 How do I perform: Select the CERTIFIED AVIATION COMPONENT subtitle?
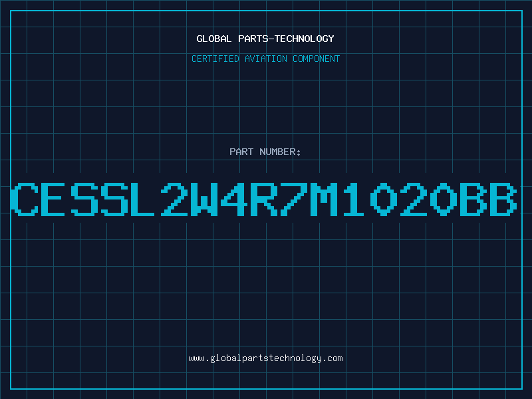click(x=265, y=59)
